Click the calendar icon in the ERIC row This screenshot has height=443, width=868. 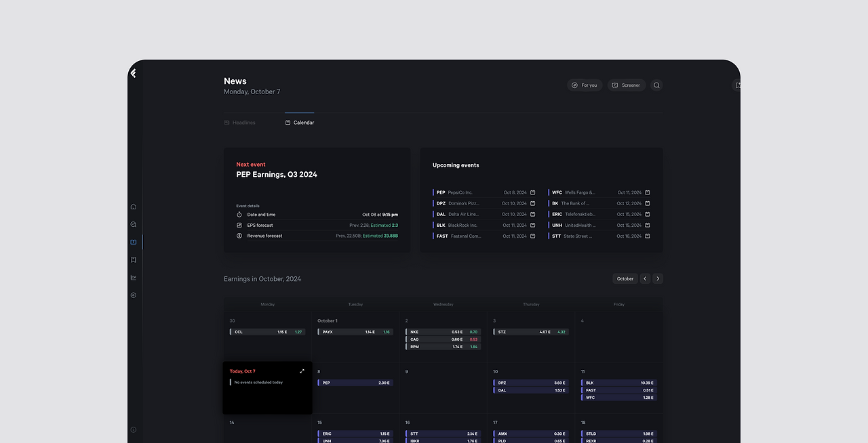pyautogui.click(x=648, y=214)
